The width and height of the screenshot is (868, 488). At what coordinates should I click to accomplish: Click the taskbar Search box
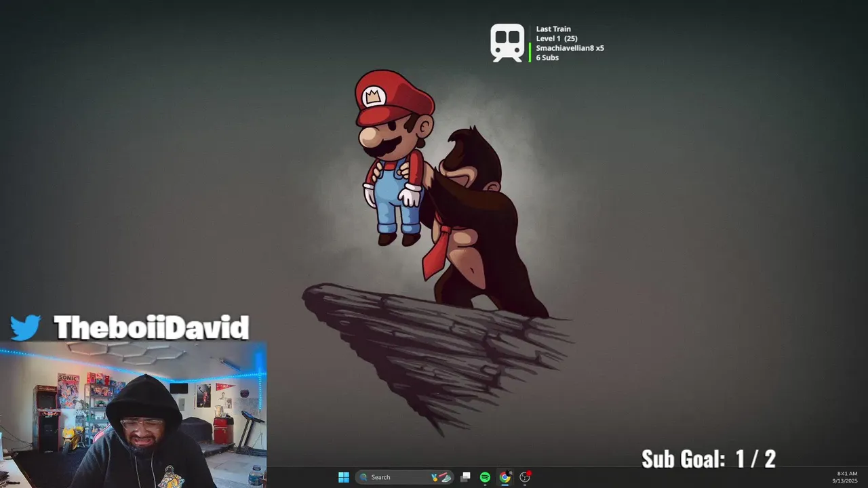tap(405, 477)
